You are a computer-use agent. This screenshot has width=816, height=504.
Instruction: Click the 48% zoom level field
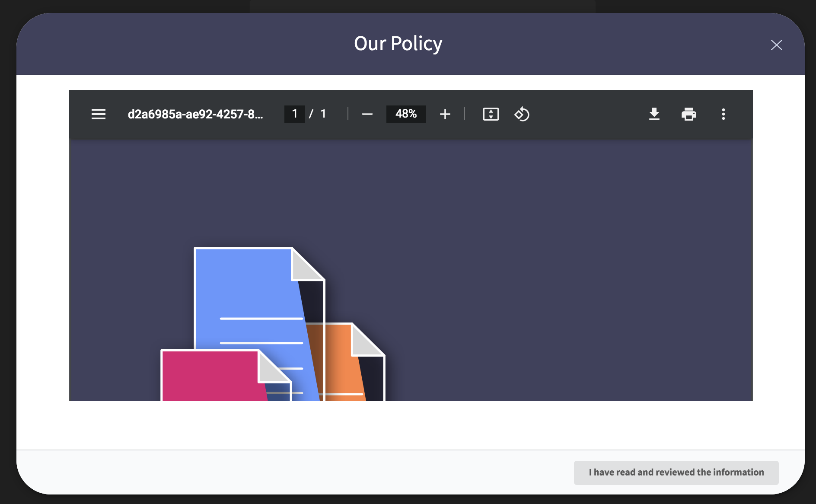coord(406,114)
